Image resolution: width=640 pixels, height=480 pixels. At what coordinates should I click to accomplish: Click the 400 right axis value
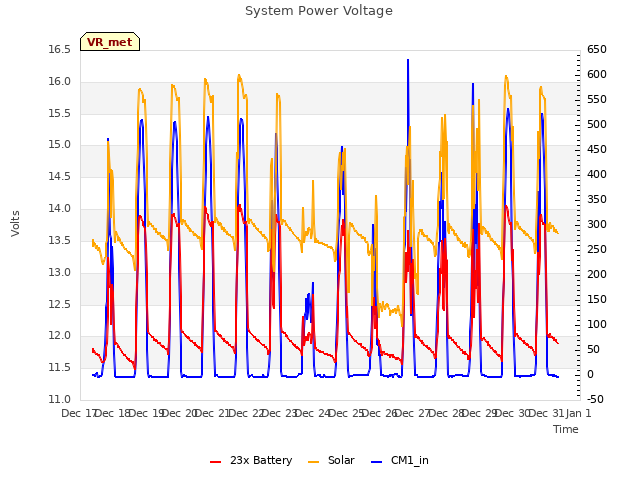(x=597, y=174)
